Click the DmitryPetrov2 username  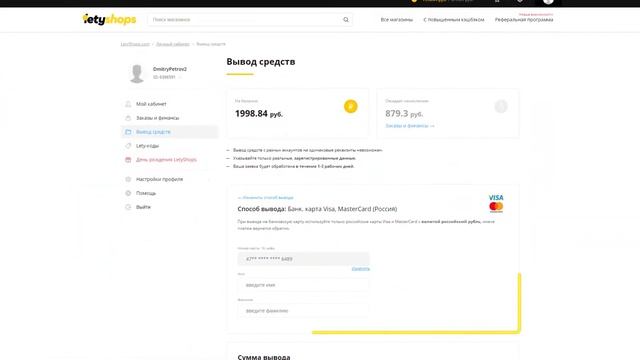[170, 69]
